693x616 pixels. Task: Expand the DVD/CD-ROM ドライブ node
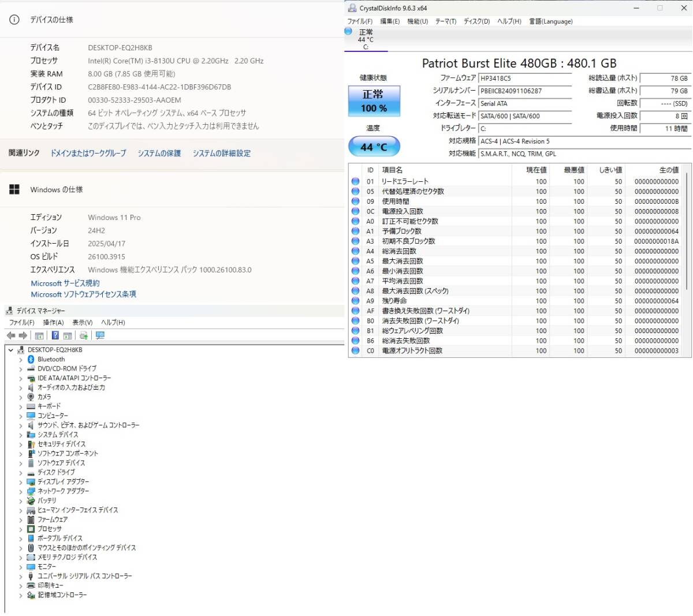(x=21, y=369)
